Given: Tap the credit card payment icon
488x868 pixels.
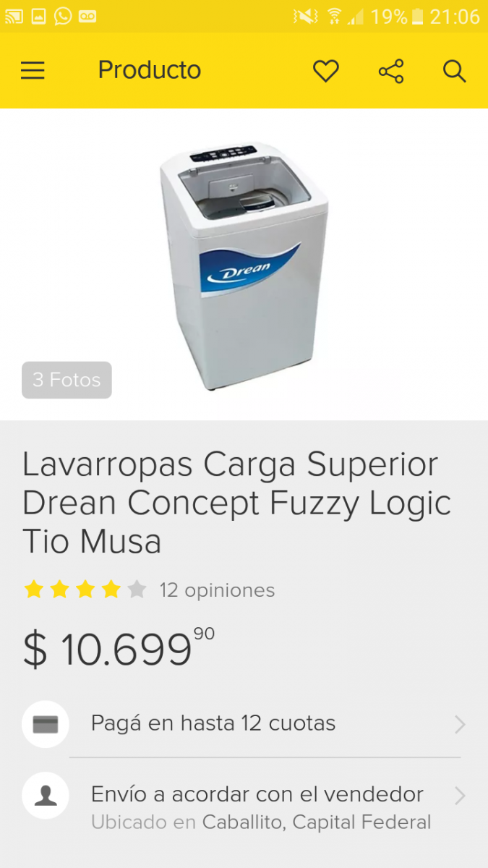Looking at the screenshot, I should [46, 724].
